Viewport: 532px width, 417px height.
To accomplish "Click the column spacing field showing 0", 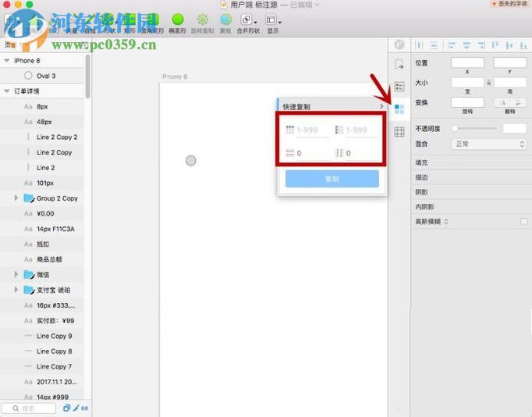I will click(361, 153).
